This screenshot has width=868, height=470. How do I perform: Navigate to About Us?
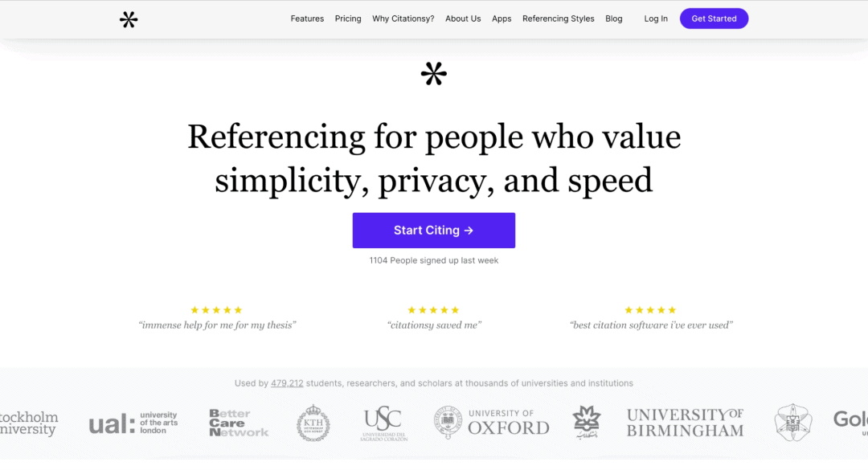[x=463, y=18]
